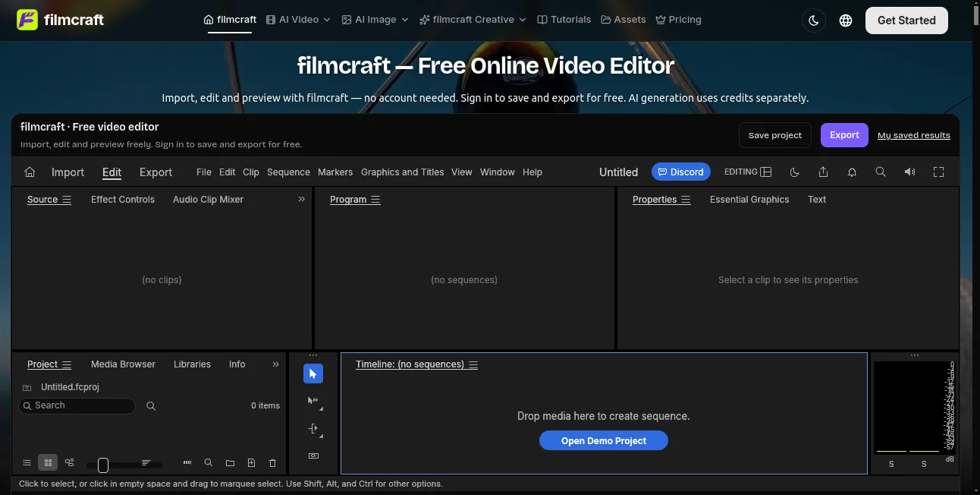The width and height of the screenshot is (980, 495).
Task: Expand overflow chevrons in Project panel tabs
Action: point(275,364)
